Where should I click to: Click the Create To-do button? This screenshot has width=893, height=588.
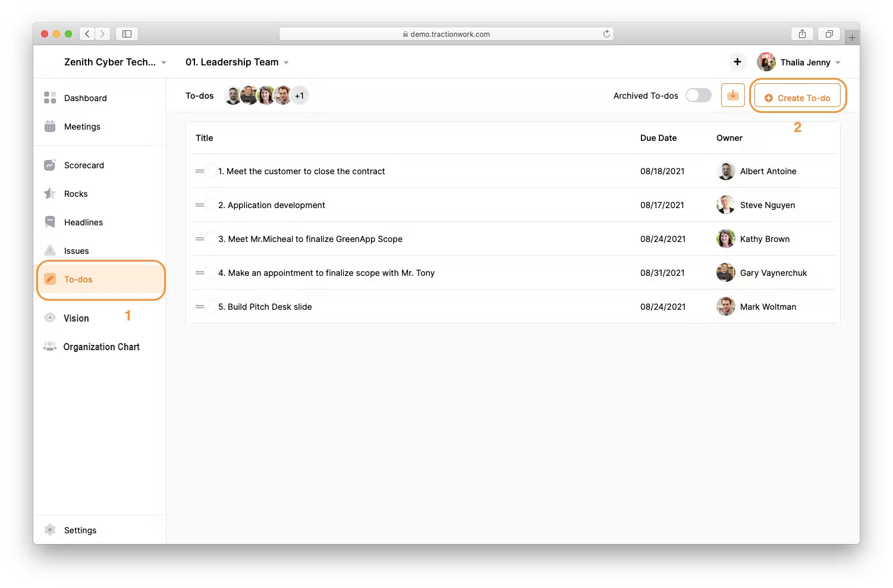click(x=797, y=98)
